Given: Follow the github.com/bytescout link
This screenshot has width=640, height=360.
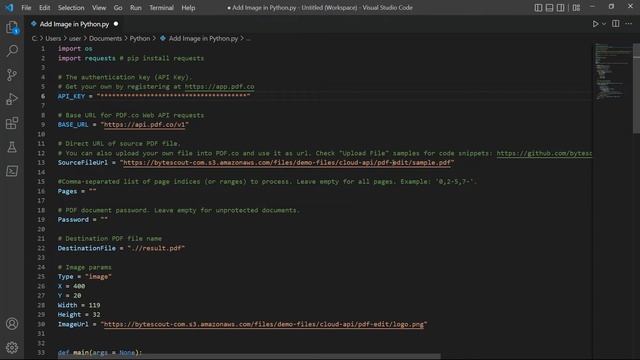Looking at the screenshot, I should pyautogui.click(x=544, y=153).
